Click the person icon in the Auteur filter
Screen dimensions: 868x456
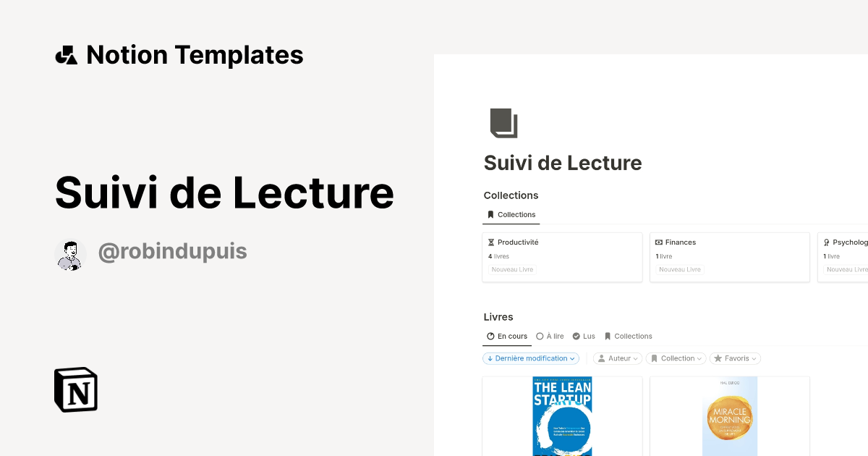[601, 358]
